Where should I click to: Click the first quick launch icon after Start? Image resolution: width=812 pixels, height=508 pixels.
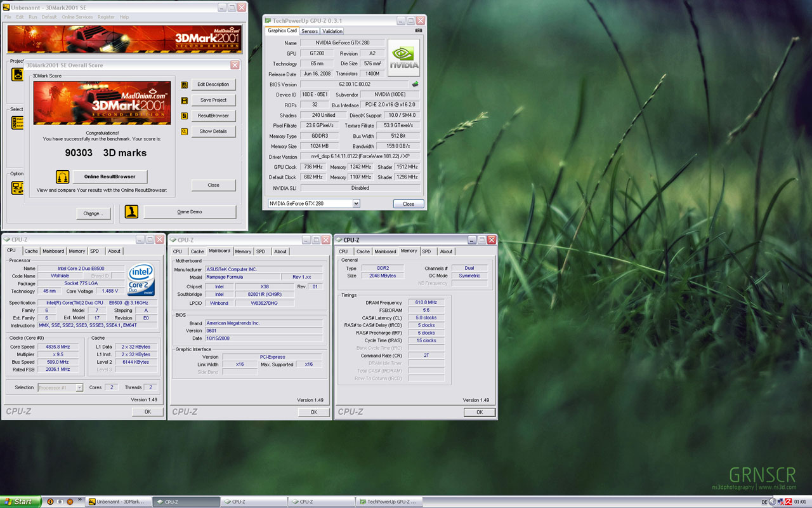point(50,502)
